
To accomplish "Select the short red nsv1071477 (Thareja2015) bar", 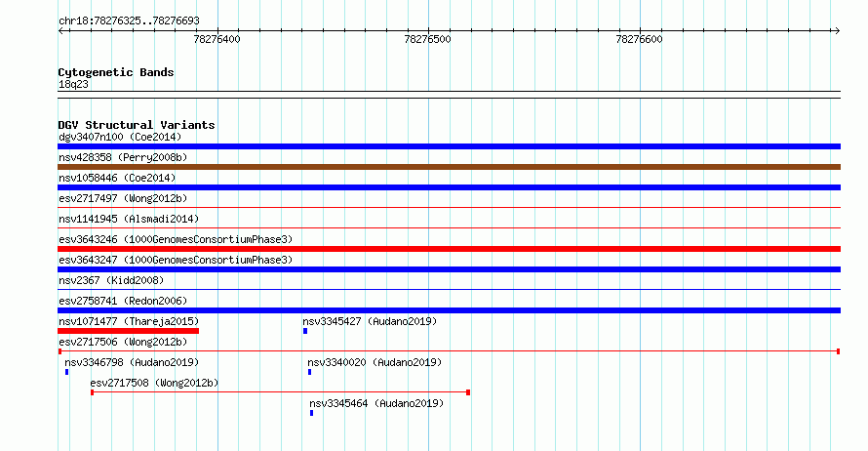I will coord(129,331).
